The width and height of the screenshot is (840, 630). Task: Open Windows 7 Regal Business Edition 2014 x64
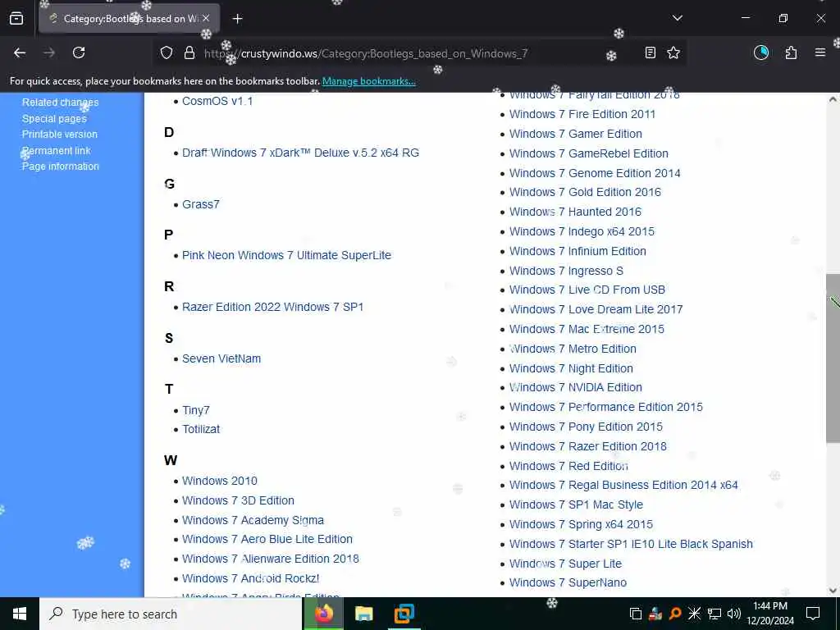623,485
